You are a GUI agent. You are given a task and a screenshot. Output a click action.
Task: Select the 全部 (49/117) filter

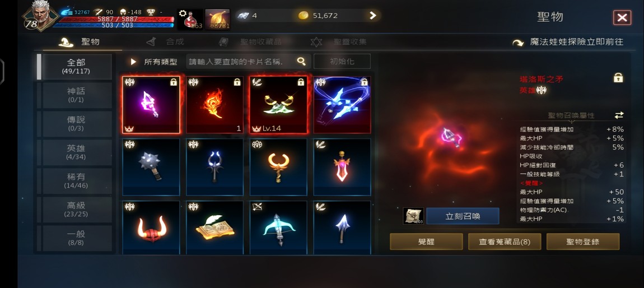76,67
